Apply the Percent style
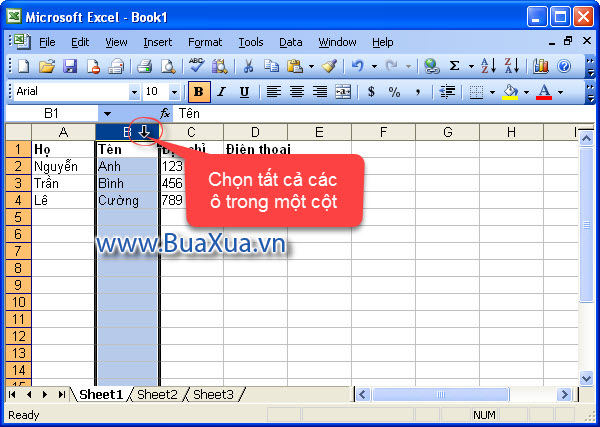Viewport: 600px width, 427px height. tap(394, 92)
